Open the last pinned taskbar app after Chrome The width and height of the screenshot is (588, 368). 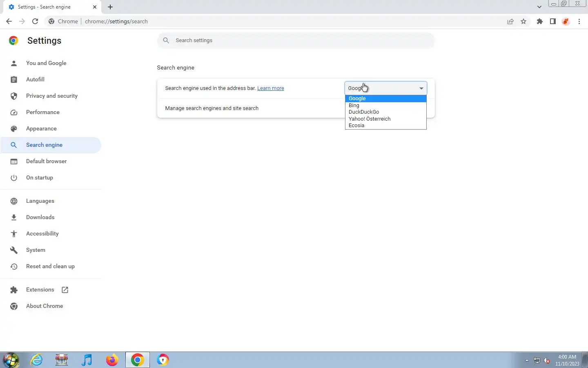tap(163, 360)
